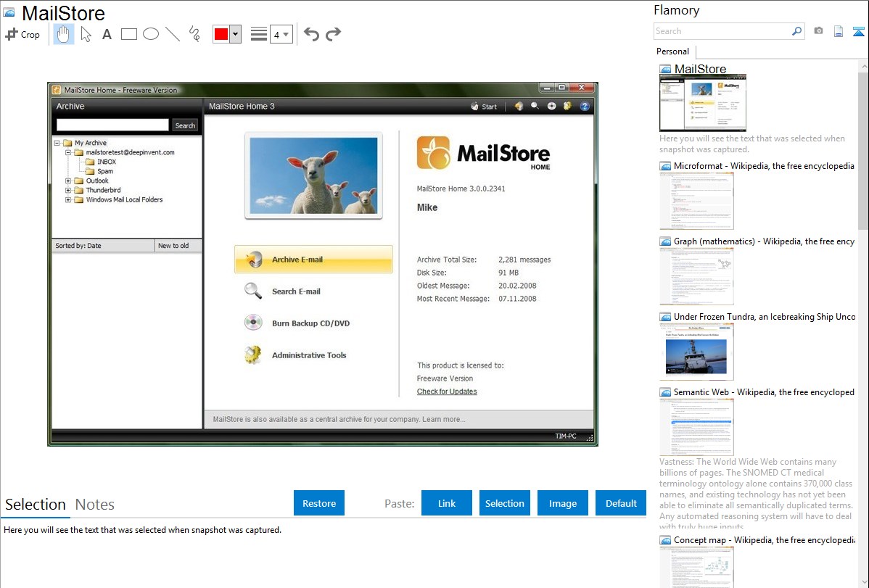This screenshot has width=869, height=588.
Task: Click the Concept map snapshot title
Action: 765,540
